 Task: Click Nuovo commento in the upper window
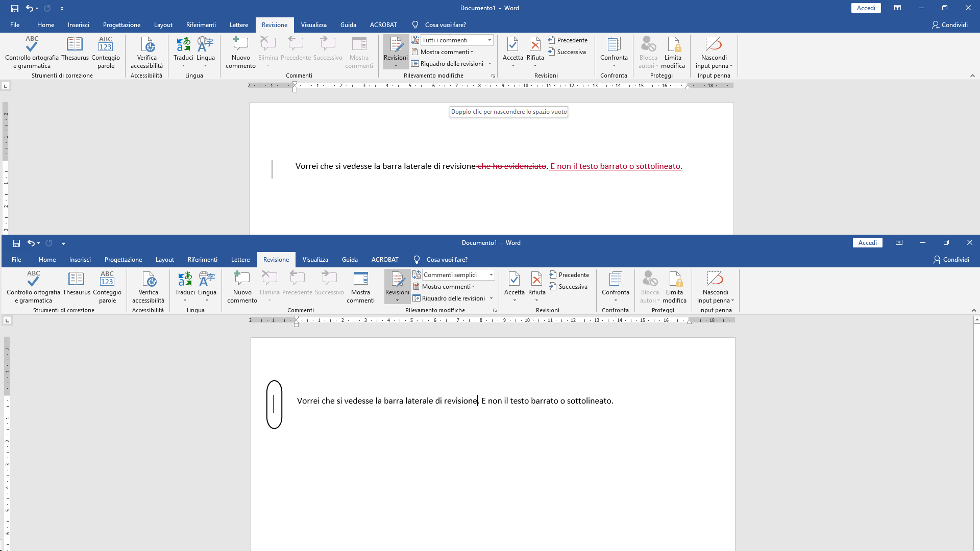[240, 53]
